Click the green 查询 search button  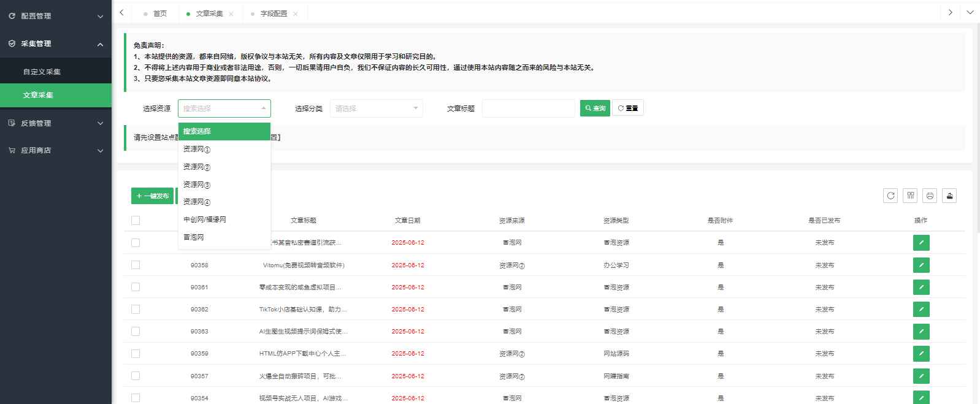tap(595, 109)
